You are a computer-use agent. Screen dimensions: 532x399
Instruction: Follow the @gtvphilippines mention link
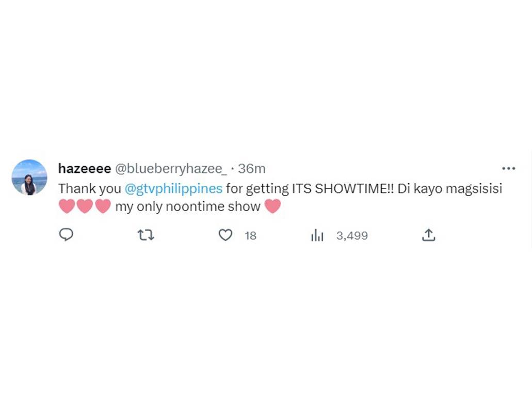pos(174,188)
